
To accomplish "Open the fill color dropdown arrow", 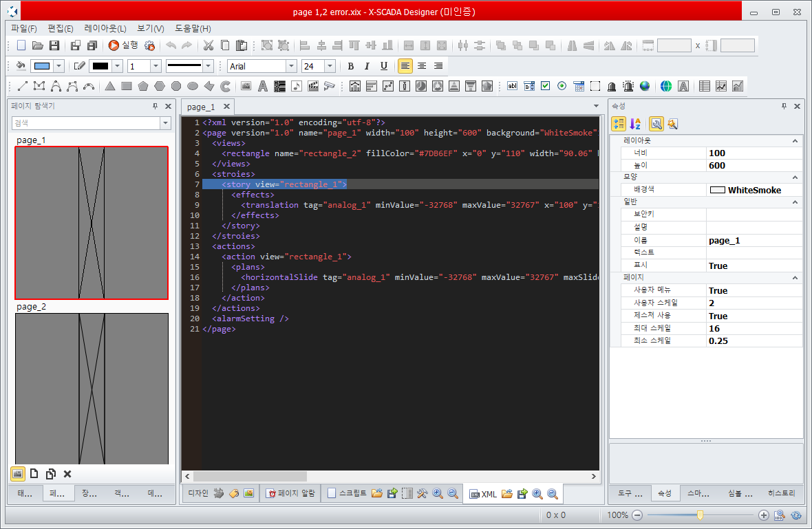I will 58,66.
